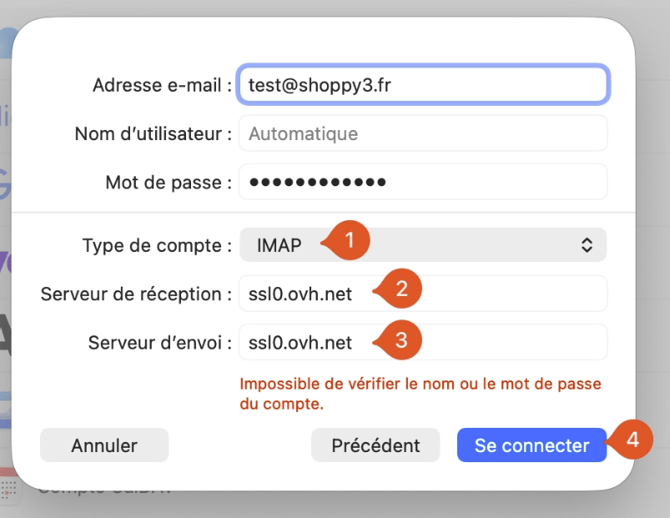Click the Adresse e-mail label text
The width and height of the screenshot is (670, 518).
coord(162,85)
